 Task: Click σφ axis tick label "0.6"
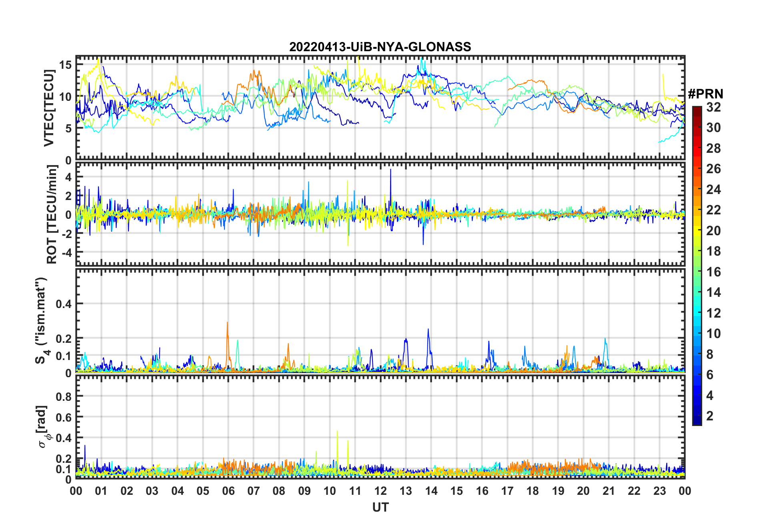64,417
